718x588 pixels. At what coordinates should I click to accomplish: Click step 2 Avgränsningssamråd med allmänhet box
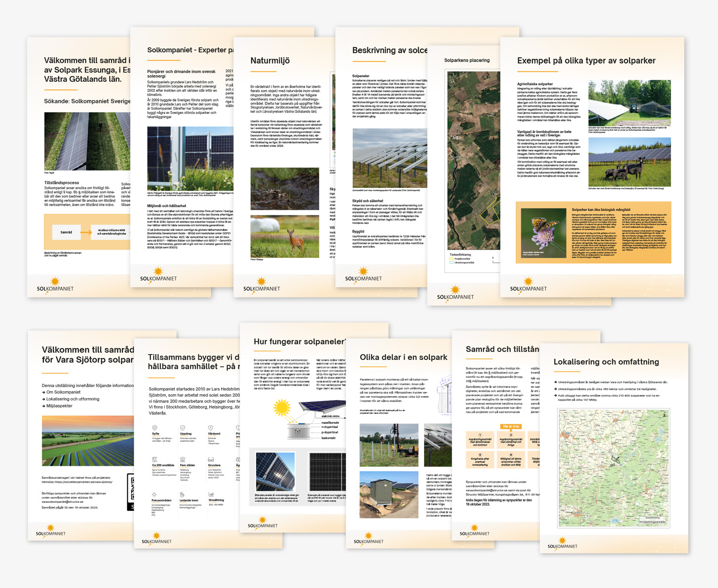(x=511, y=440)
